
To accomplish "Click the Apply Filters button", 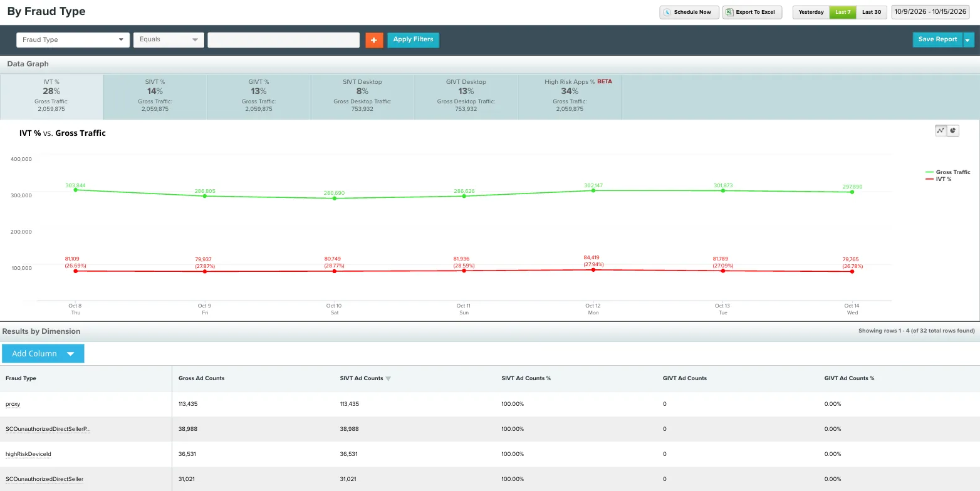I will [414, 39].
